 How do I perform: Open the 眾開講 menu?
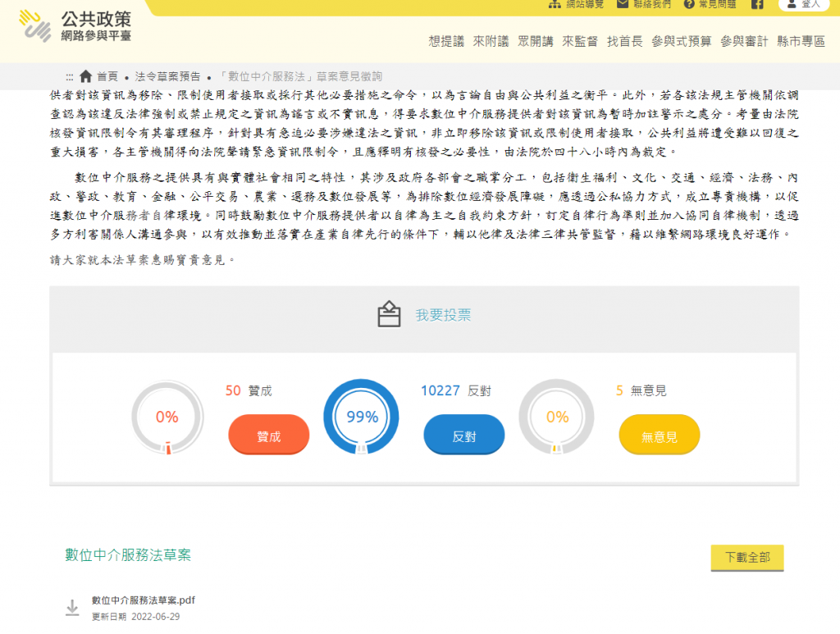535,41
